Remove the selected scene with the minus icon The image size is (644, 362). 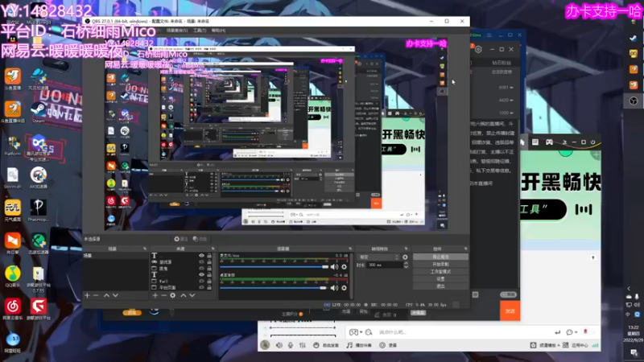96,295
